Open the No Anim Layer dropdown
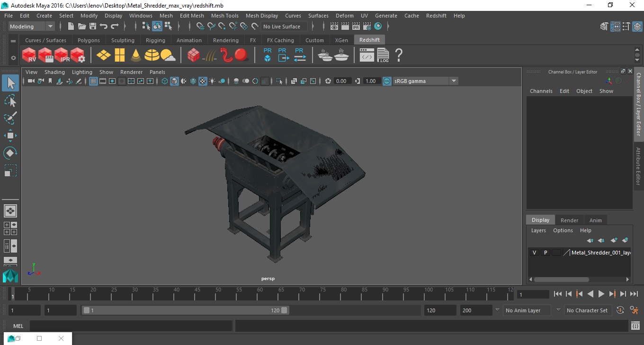 (x=526, y=310)
